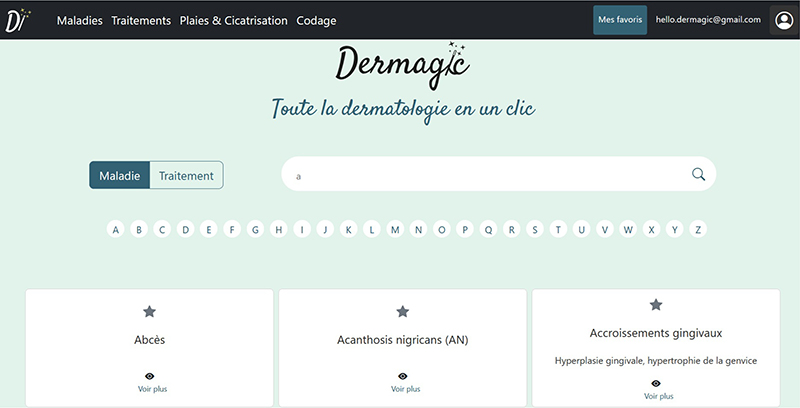The image size is (800, 408).
Task: Filter by letter W
Action: coord(628,230)
